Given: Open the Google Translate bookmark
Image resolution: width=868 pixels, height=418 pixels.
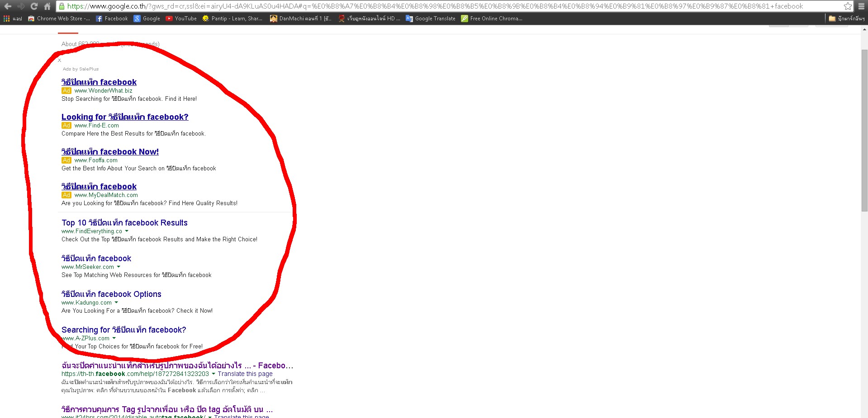Looking at the screenshot, I should click(x=431, y=19).
